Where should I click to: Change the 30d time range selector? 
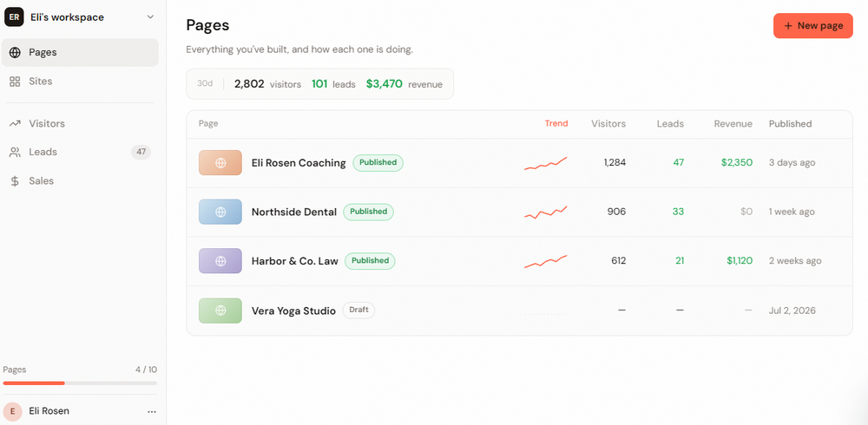pos(205,84)
